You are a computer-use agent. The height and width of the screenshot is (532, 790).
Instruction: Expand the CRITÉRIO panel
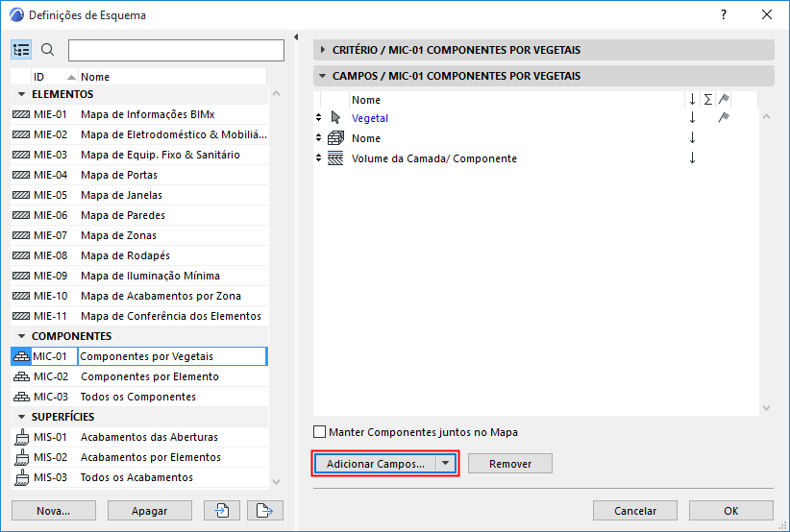[x=323, y=50]
